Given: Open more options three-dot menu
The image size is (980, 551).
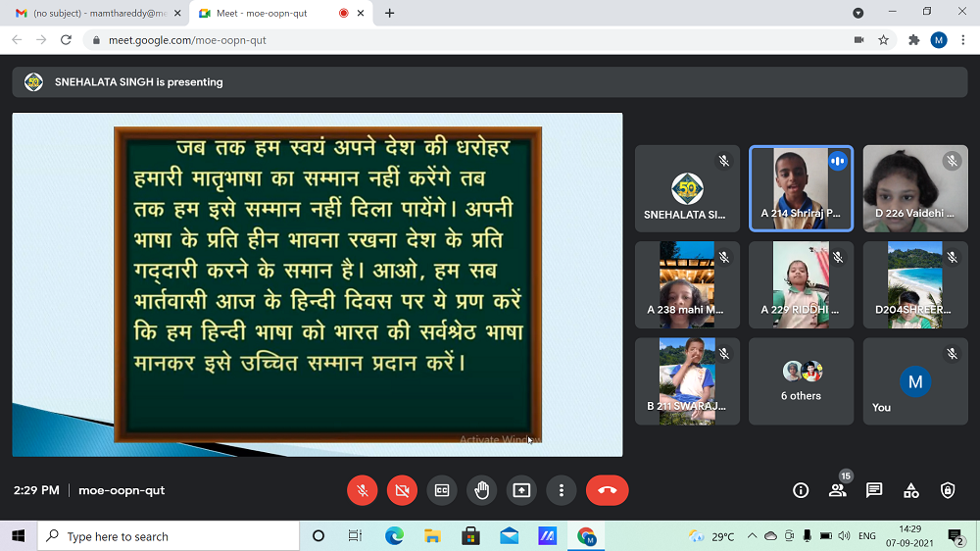Looking at the screenshot, I should (x=561, y=490).
